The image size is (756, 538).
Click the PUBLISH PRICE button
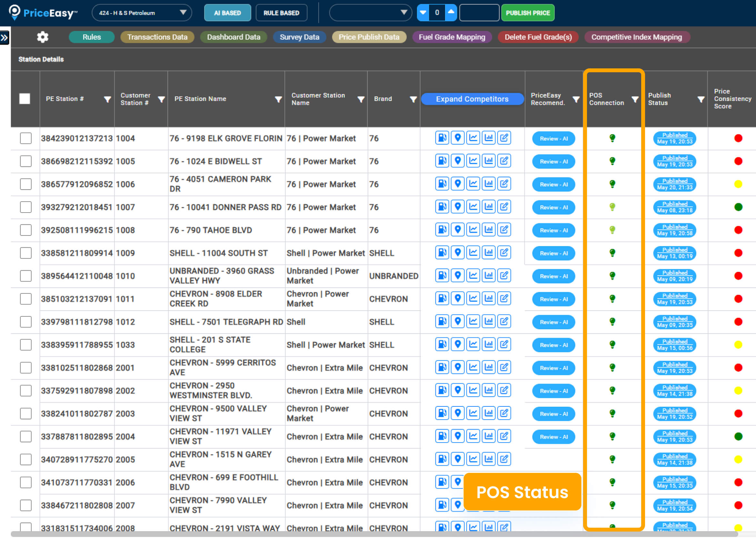coord(528,13)
